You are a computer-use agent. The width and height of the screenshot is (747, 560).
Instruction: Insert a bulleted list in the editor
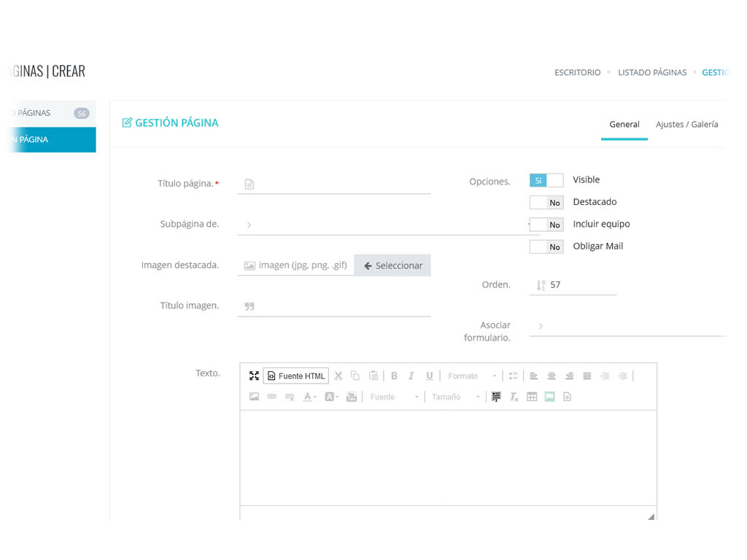tap(513, 376)
